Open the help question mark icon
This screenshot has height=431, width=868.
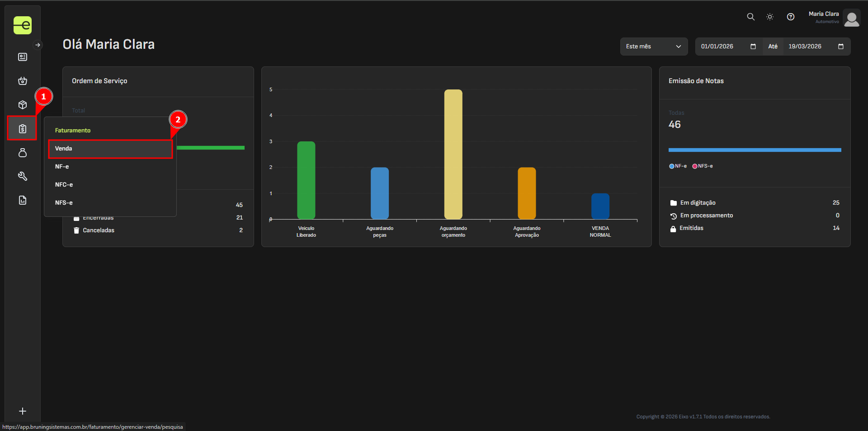coord(790,17)
